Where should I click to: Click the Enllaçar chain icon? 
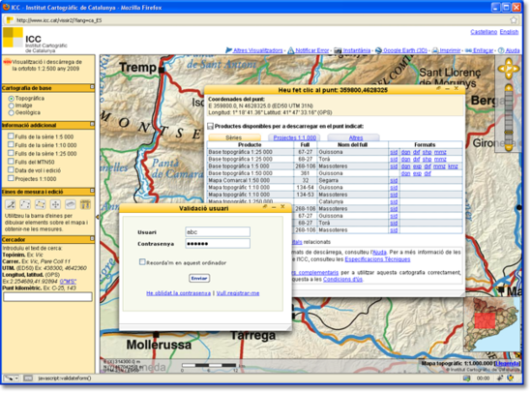click(468, 50)
